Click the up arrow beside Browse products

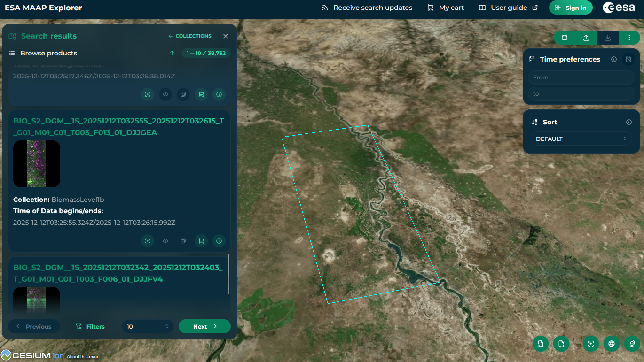172,53
